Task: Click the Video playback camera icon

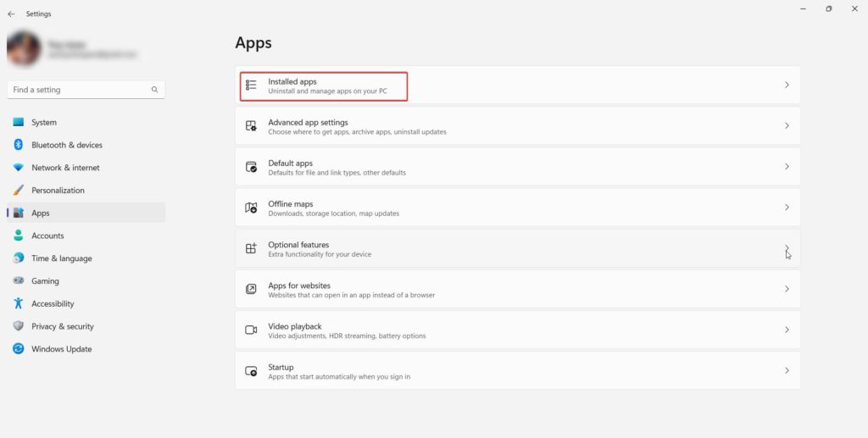Action: (251, 330)
